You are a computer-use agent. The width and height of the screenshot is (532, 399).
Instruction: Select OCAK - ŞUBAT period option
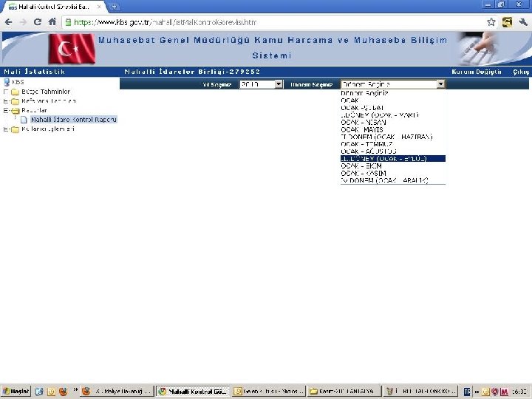tap(392, 108)
